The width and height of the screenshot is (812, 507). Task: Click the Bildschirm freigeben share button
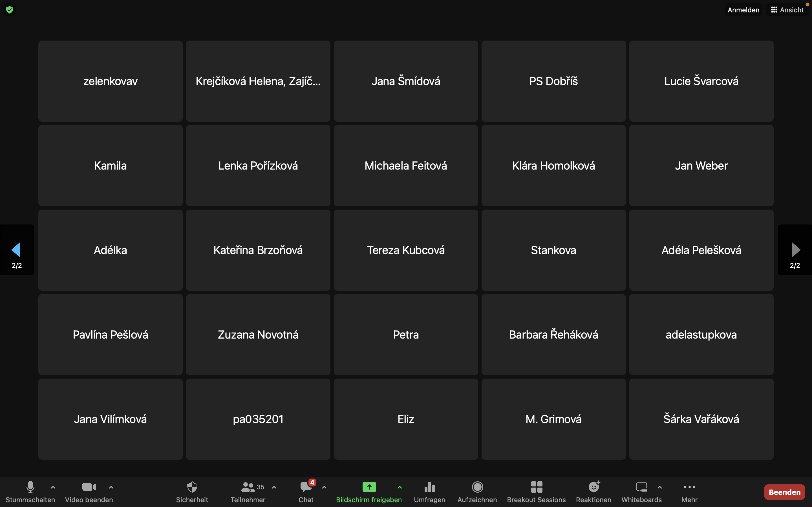tap(369, 491)
